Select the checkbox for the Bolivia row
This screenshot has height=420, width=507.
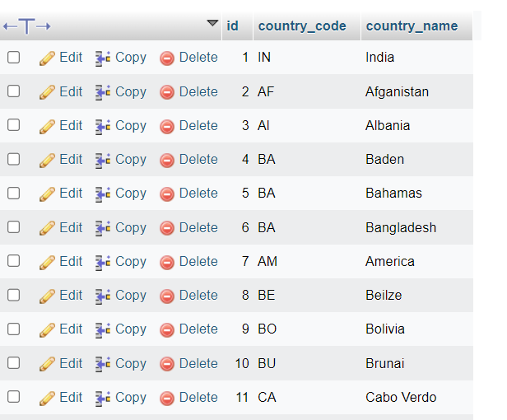click(14, 329)
